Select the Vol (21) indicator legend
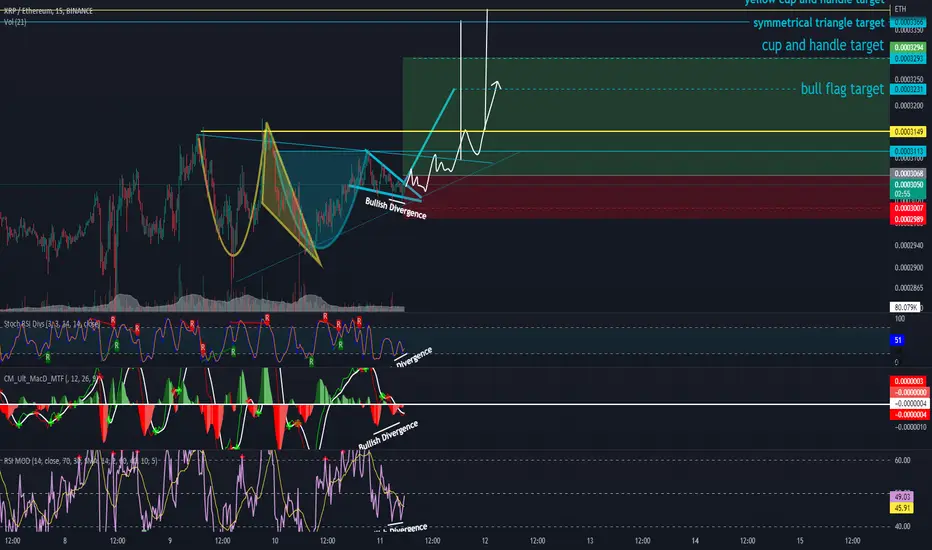 pos(15,22)
